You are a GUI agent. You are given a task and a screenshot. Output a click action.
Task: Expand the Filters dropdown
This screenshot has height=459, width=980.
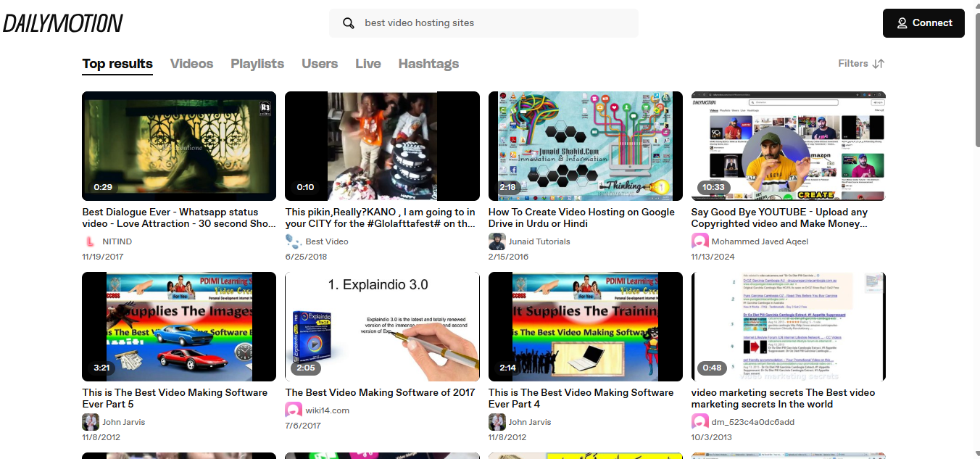[x=861, y=64]
